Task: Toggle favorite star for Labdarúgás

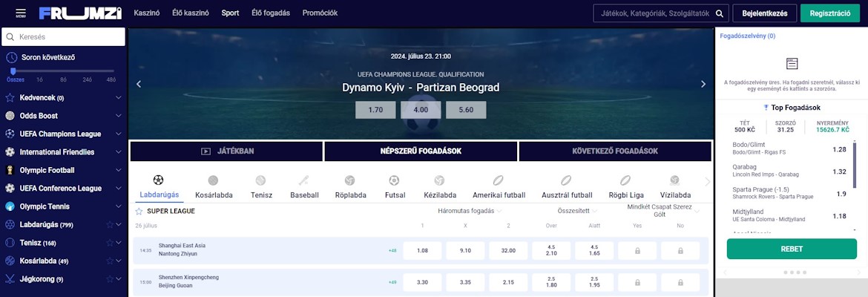Action: [110, 225]
